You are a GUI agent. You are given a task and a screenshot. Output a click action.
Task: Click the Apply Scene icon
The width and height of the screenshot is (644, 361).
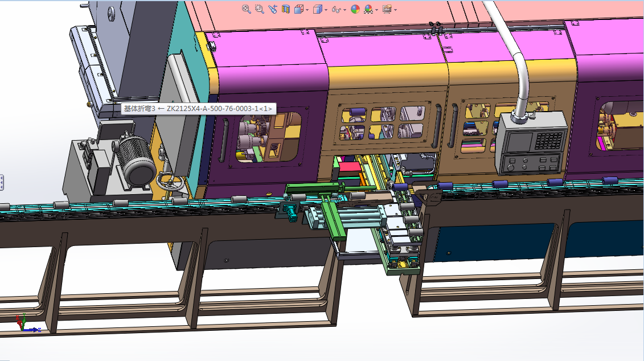click(368, 9)
